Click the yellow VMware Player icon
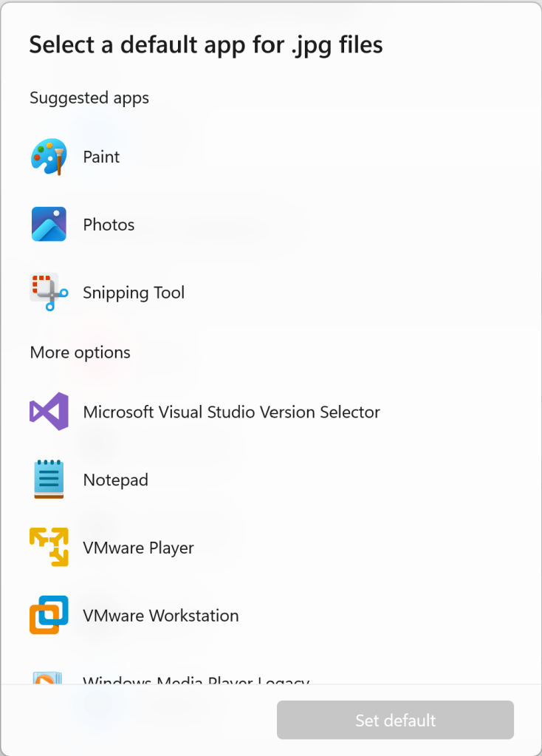The height and width of the screenshot is (756, 542). click(x=49, y=548)
